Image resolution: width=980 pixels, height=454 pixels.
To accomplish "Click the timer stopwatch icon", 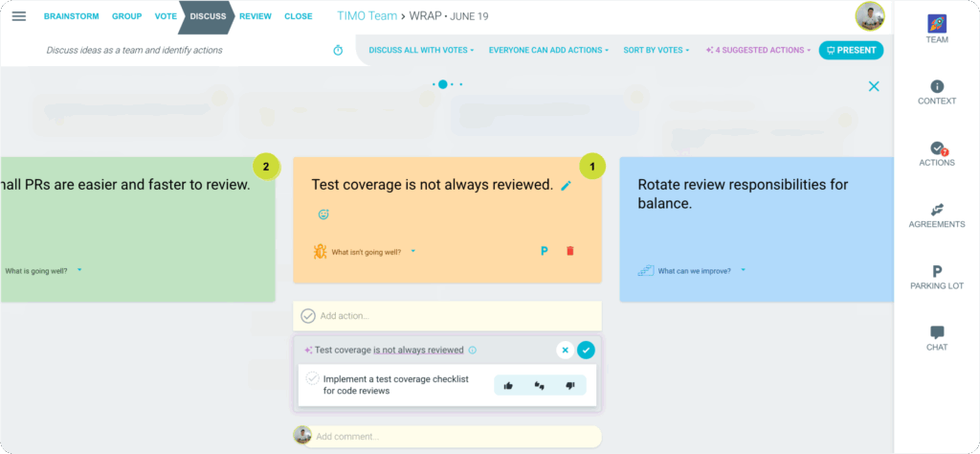I will 338,51.
